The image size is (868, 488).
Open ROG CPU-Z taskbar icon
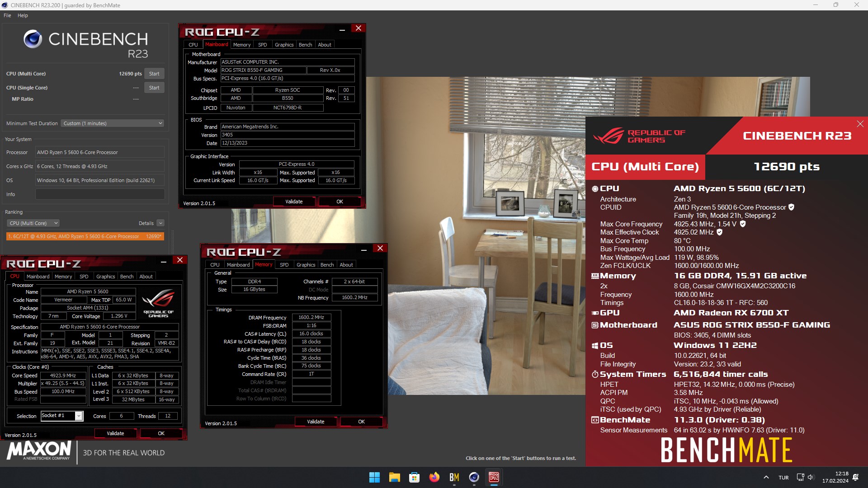(494, 477)
